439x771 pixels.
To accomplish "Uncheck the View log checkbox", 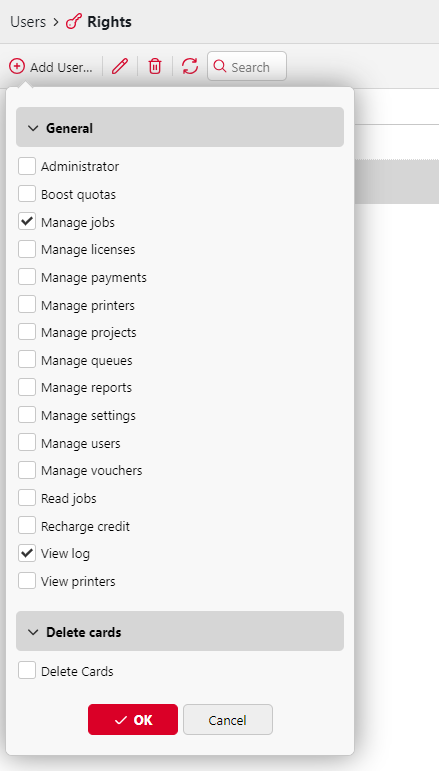I will 27,554.
